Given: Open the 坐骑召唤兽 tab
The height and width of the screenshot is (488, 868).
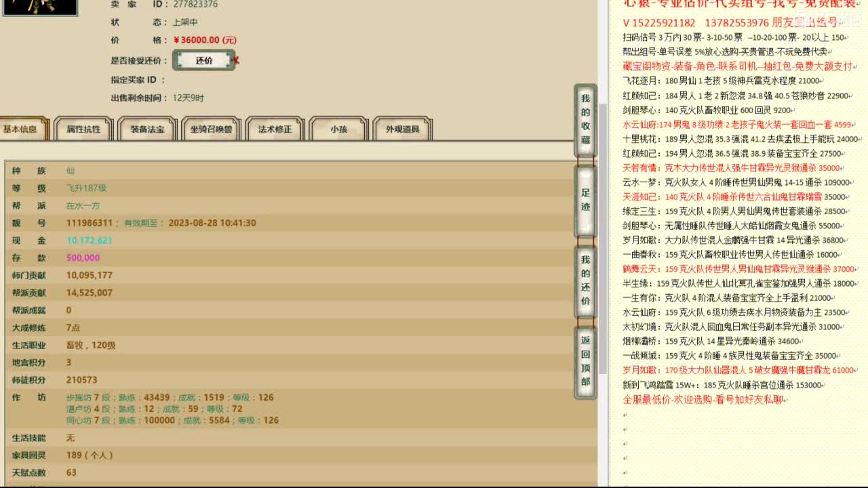Looking at the screenshot, I should coord(211,129).
